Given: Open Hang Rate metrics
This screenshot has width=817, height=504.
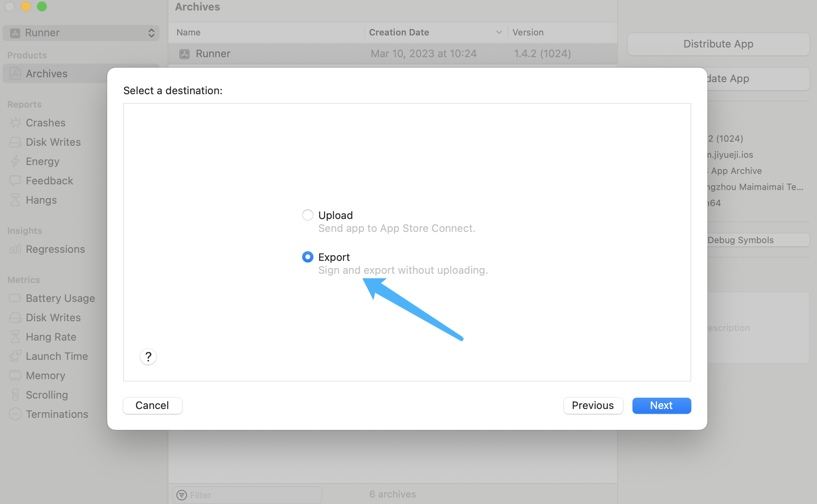Looking at the screenshot, I should point(51,337).
